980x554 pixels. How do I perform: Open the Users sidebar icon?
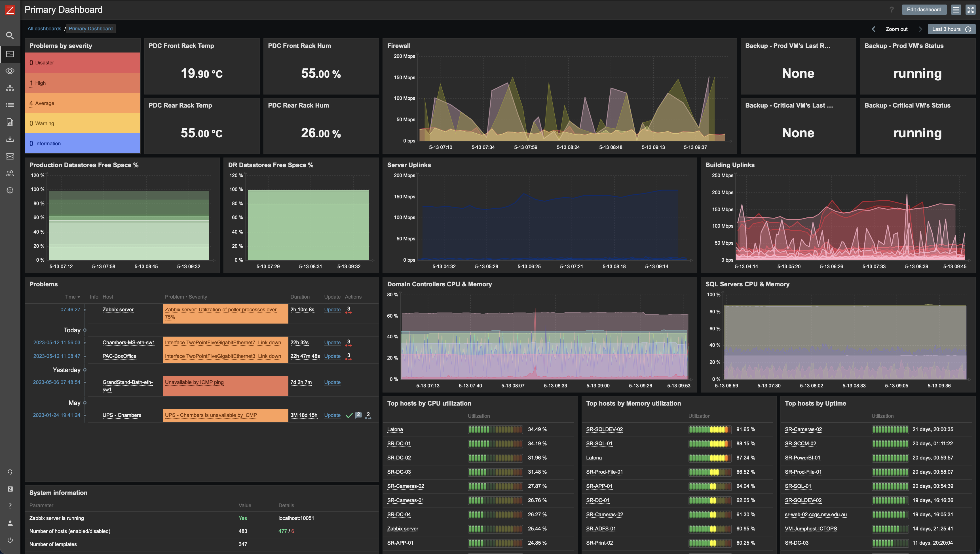(x=10, y=173)
